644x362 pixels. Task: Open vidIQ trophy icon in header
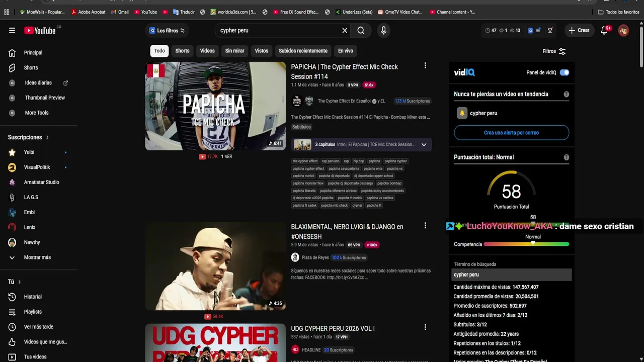click(x=550, y=30)
